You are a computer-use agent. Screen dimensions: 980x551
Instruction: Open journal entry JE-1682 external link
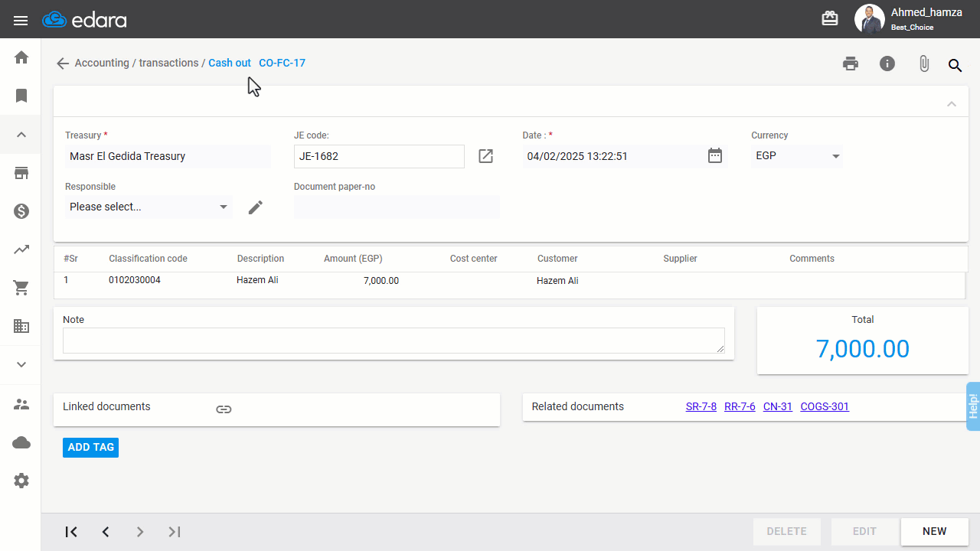click(x=485, y=156)
